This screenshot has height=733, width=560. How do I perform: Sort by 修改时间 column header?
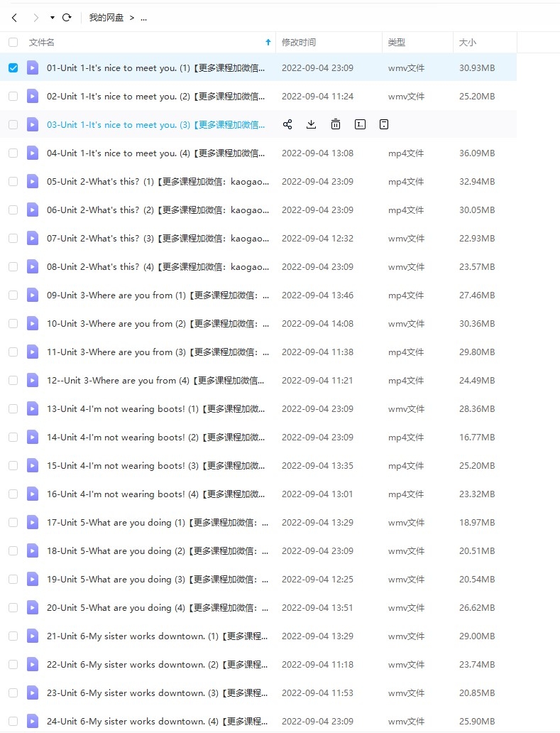(x=299, y=43)
